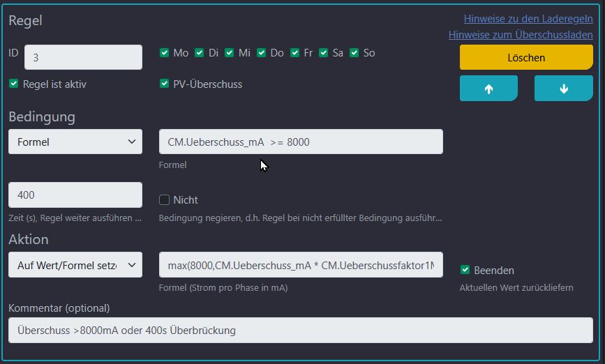This screenshot has height=364, width=605.
Task: Open the Aktion Auf Wert/Formel setzen dropdown
Action: click(75, 265)
